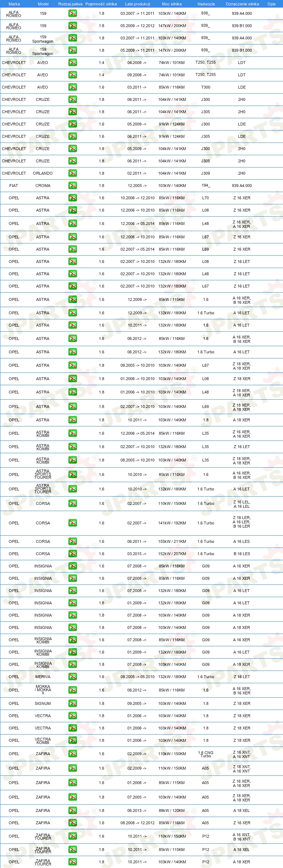Click the 1.6 CNG Turbo body cell
Image resolution: width=283 pixels, height=868 pixels.
[x=206, y=754]
